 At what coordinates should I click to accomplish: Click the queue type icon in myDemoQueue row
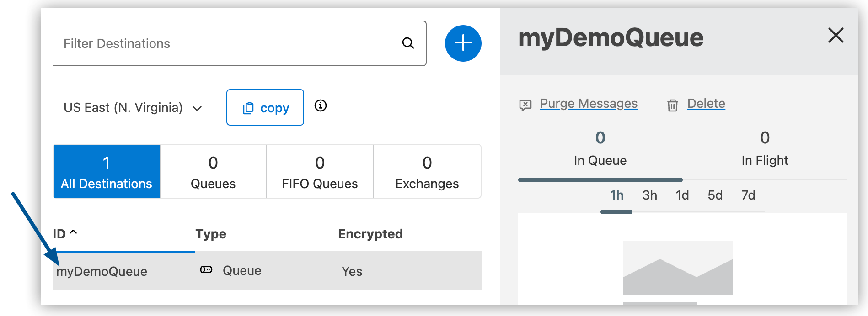pyautogui.click(x=206, y=270)
